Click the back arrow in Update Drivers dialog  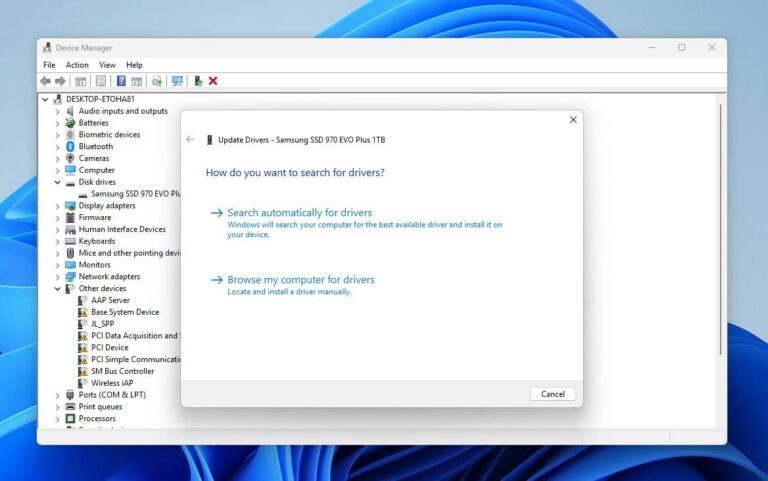190,140
